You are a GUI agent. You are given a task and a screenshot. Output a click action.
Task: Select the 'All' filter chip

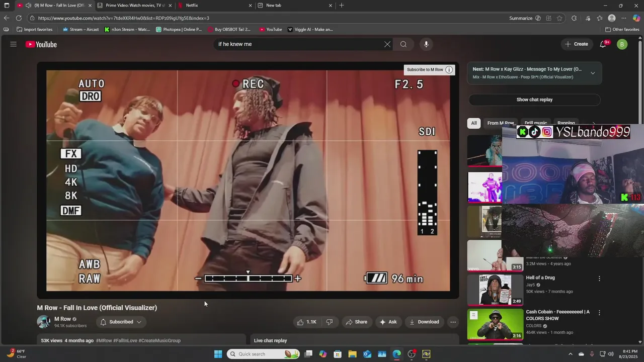tap(474, 123)
